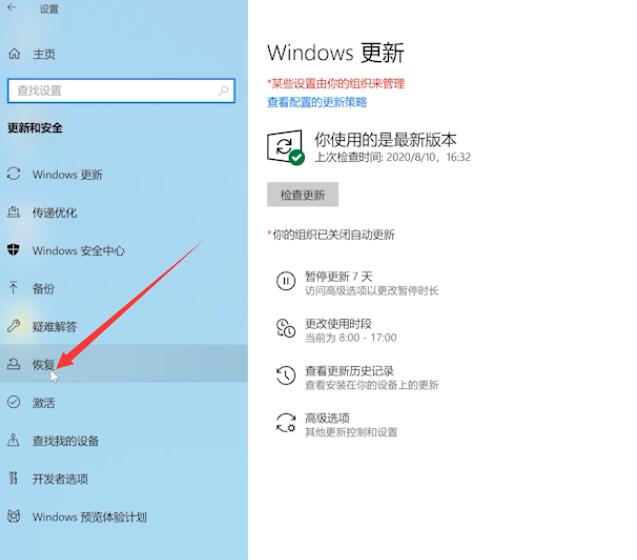Click the 开发者选项 tools icon

point(13,478)
